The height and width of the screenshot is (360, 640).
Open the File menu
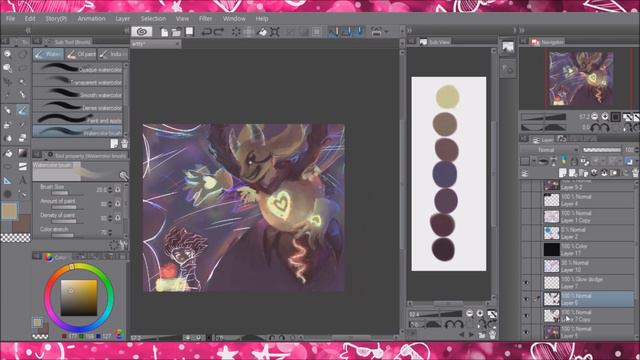tap(10, 19)
